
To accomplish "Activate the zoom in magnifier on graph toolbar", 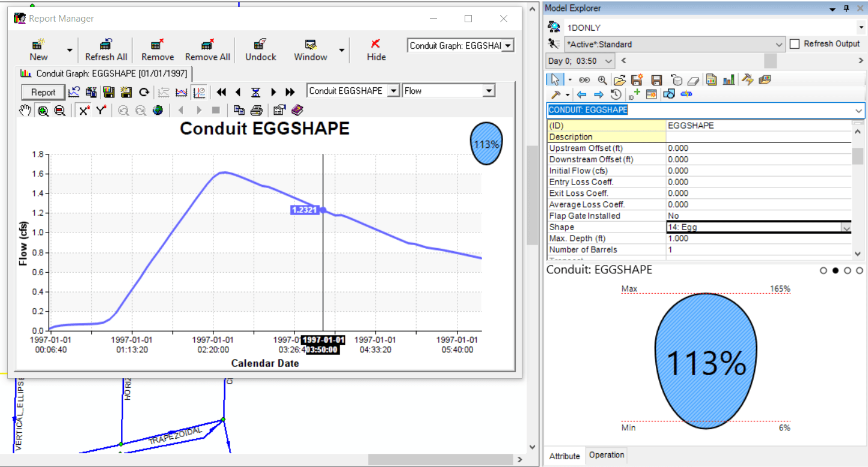I will tap(43, 111).
